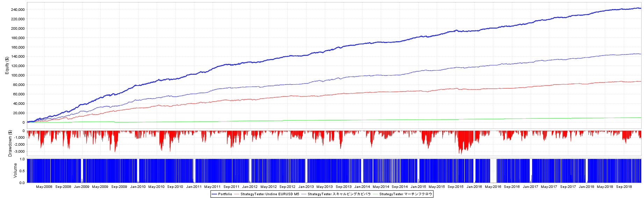Click the Jan-2012 date label
The height and width of the screenshot is (198, 644).
pos(250,186)
